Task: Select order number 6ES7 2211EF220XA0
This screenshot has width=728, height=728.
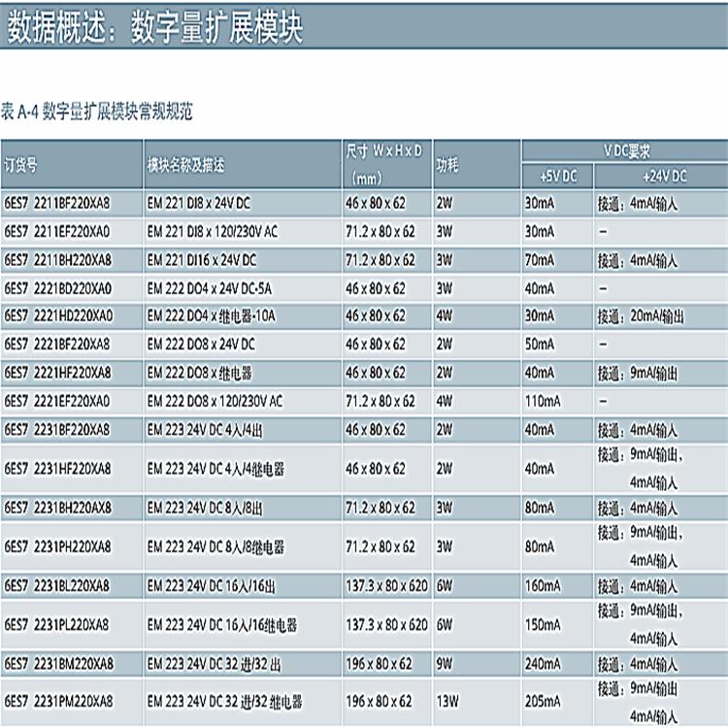Action: (57, 232)
